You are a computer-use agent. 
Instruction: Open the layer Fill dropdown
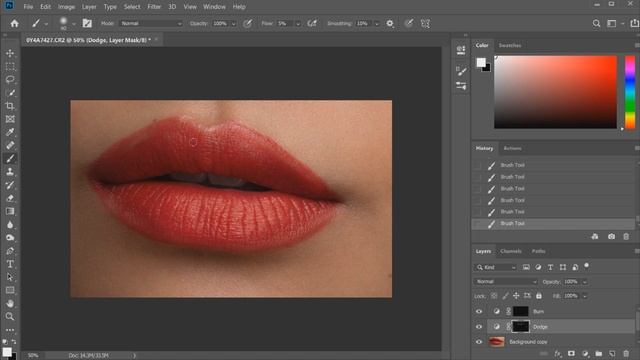tap(585, 296)
